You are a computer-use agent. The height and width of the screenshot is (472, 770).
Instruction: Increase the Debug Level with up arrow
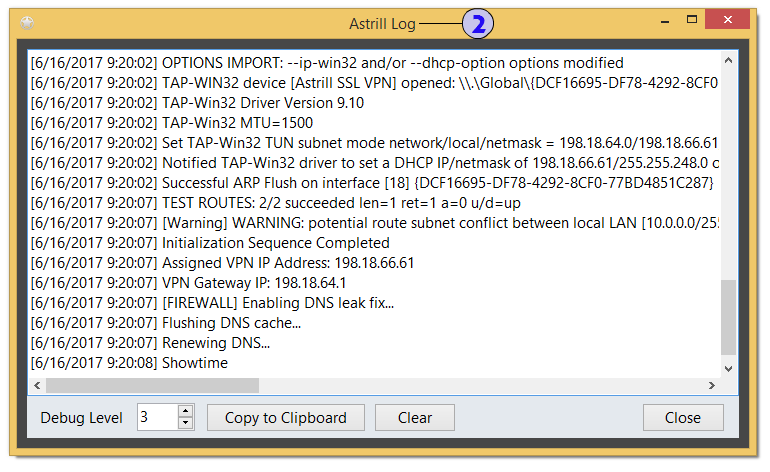click(185, 411)
